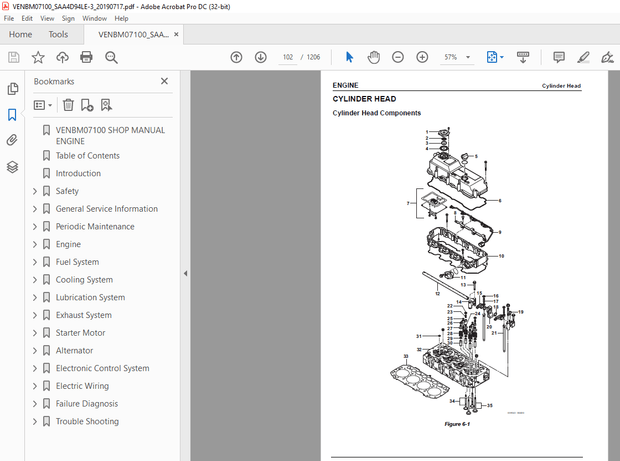
Task: Click the Save file icon
Action: pos(14,57)
